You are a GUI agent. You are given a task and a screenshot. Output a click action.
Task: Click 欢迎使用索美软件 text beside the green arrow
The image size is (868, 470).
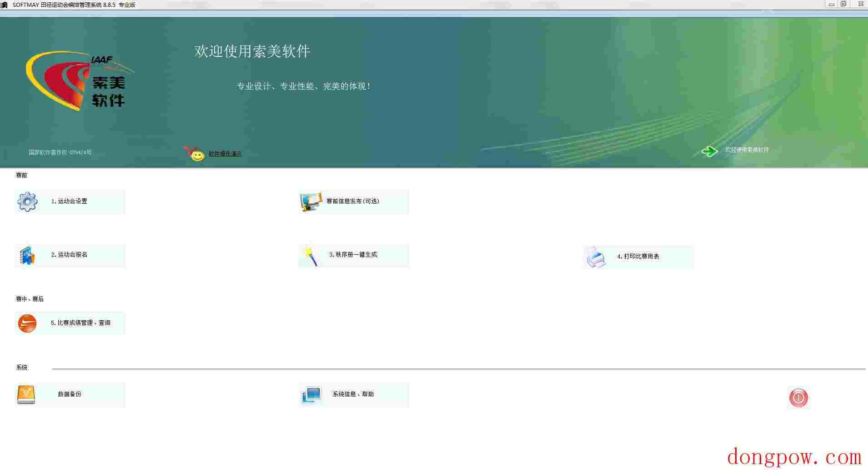747,150
